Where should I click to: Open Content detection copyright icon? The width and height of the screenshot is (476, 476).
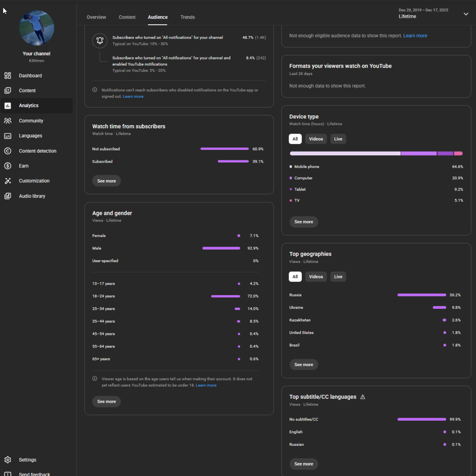(x=8, y=151)
